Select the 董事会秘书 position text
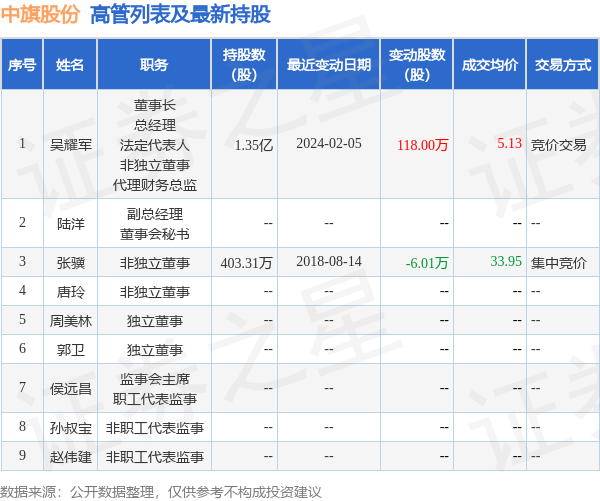This screenshot has height=501, width=600. click(155, 234)
